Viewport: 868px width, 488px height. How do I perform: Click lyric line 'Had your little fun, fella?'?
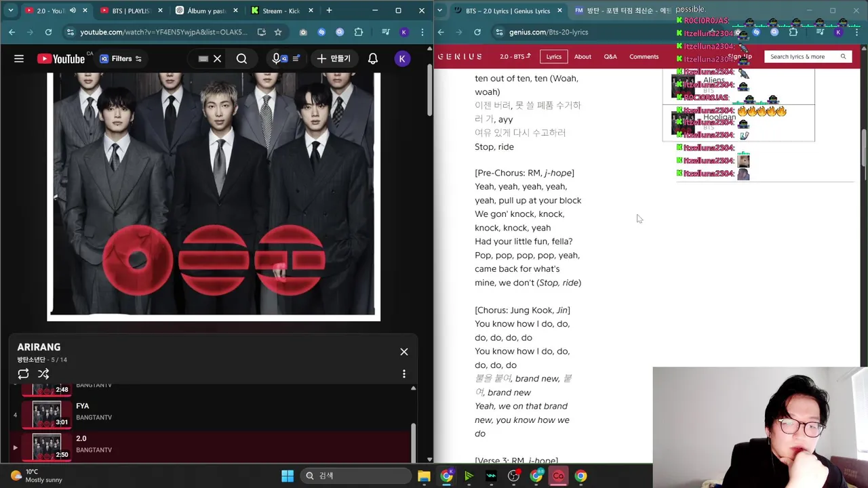524,241
